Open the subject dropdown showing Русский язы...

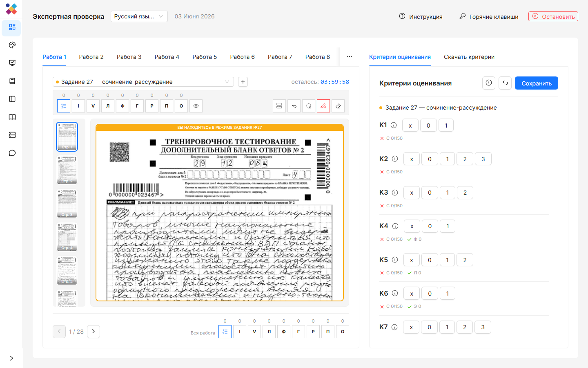click(139, 16)
